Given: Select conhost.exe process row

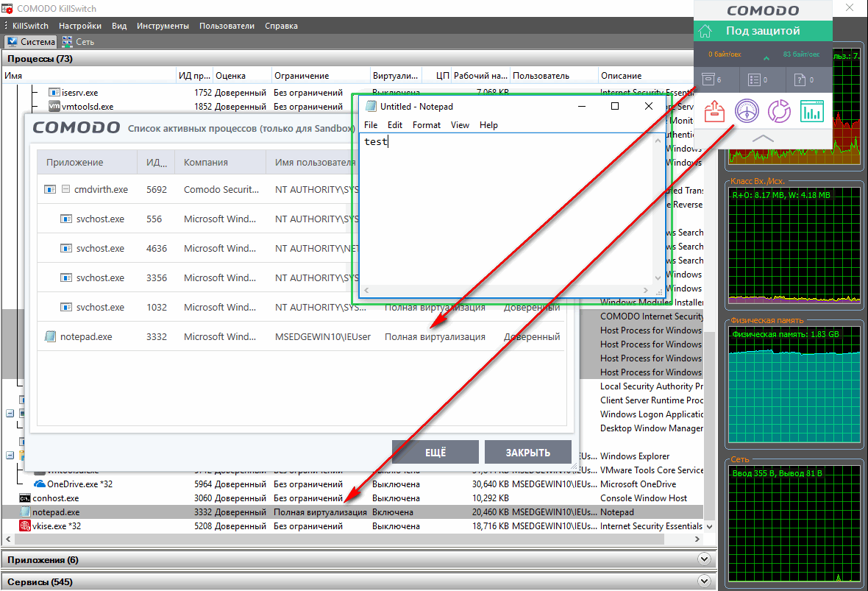Looking at the screenshot, I should (x=352, y=498).
